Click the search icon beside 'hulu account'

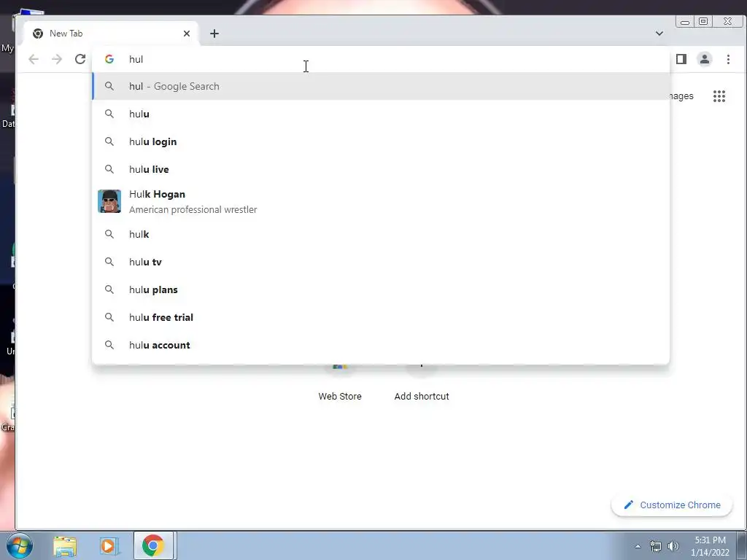pyautogui.click(x=109, y=345)
